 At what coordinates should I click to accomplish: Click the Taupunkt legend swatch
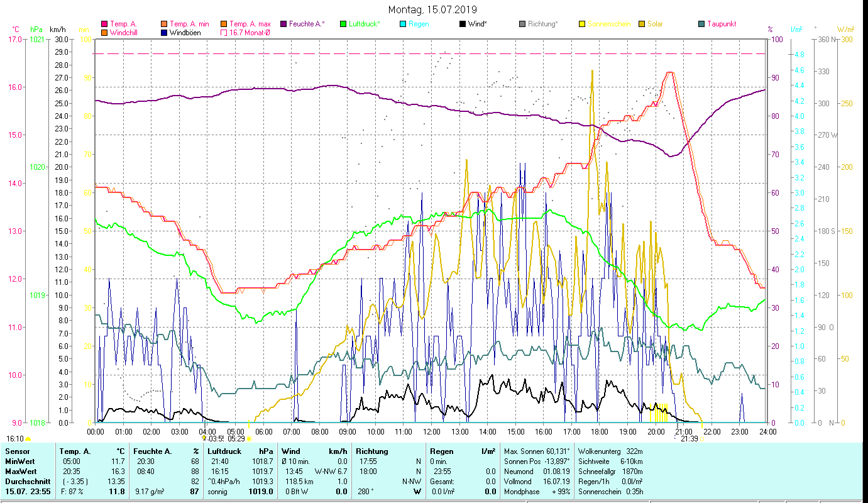pos(701,24)
